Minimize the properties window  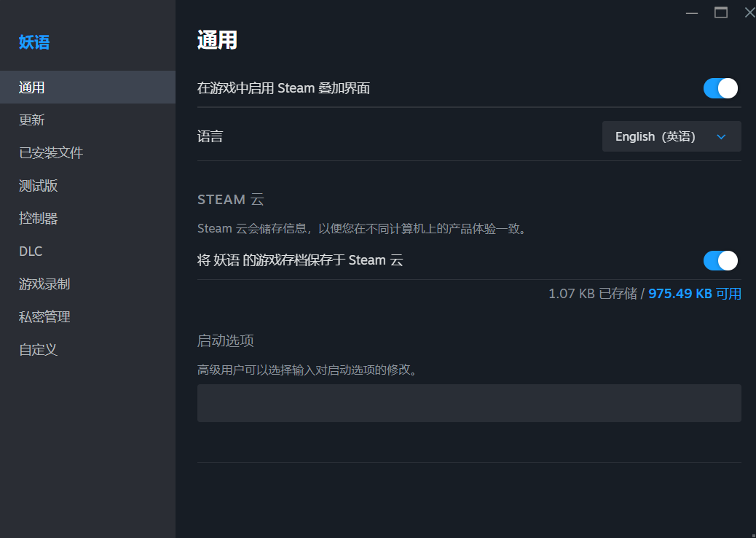pyautogui.click(x=692, y=13)
